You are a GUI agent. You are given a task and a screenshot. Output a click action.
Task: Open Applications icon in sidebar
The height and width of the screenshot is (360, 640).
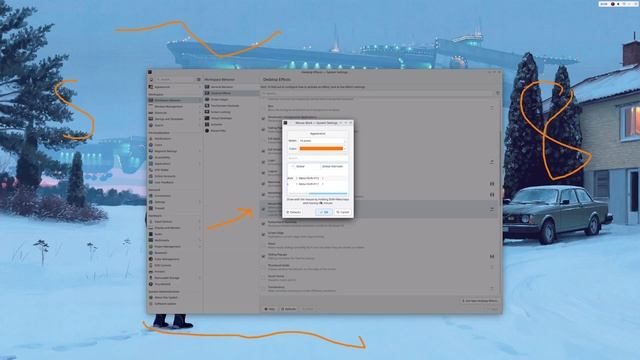pos(151,164)
